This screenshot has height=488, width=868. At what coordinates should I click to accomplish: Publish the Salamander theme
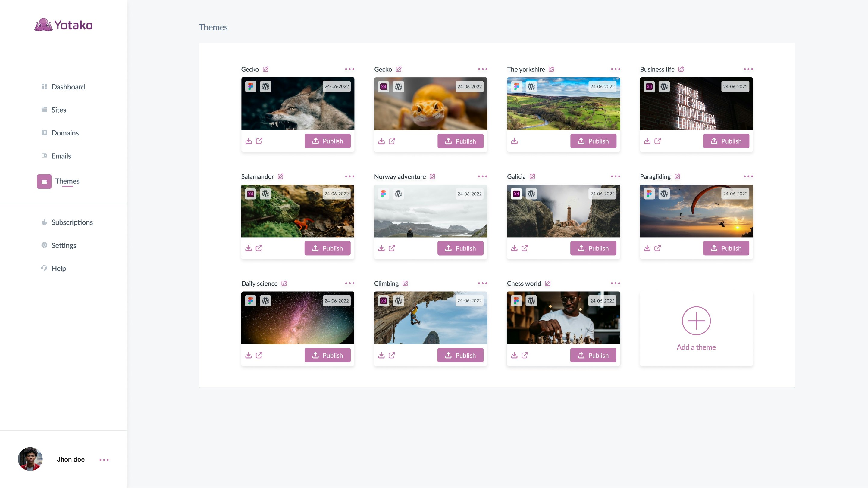tap(327, 248)
